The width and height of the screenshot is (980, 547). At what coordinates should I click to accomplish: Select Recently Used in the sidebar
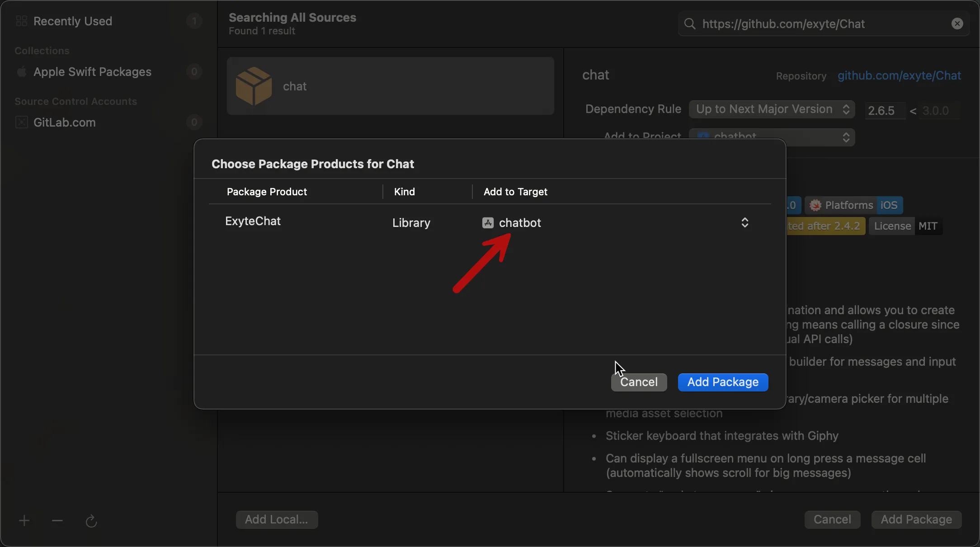(x=73, y=21)
